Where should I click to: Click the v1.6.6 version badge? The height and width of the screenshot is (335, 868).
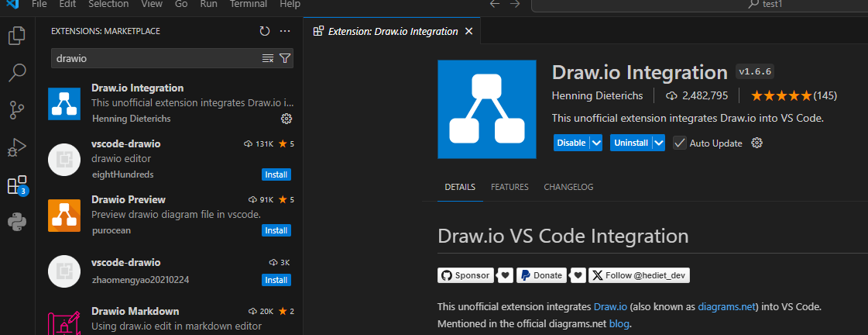pos(755,71)
